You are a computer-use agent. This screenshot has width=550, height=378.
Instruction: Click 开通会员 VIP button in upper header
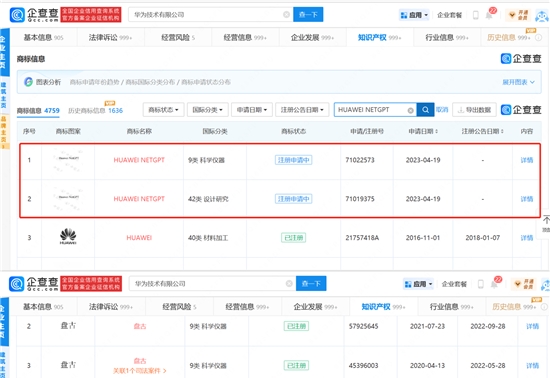click(x=519, y=15)
